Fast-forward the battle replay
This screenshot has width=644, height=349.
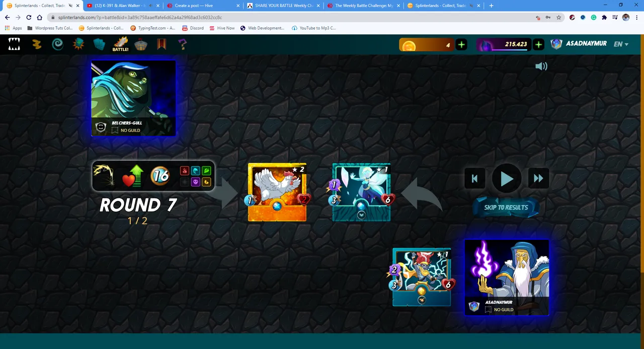click(538, 178)
